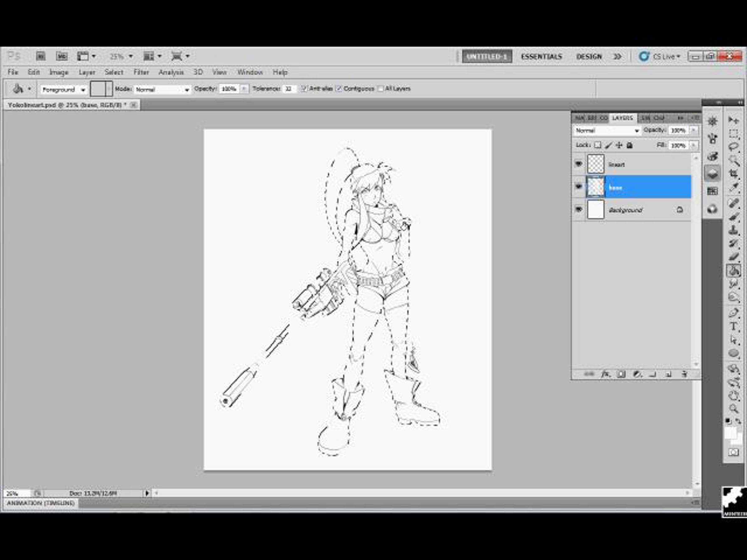Enable the All Layers checkbox

click(x=381, y=89)
